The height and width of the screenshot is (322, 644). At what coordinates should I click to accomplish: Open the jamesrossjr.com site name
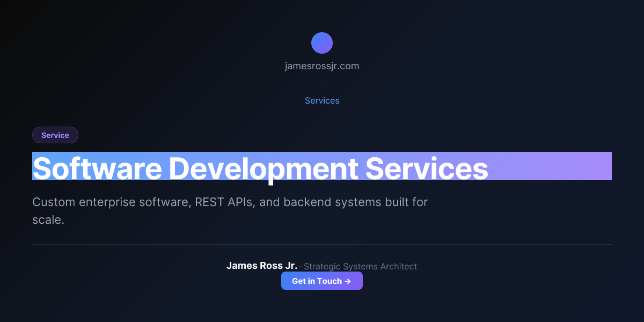click(322, 67)
